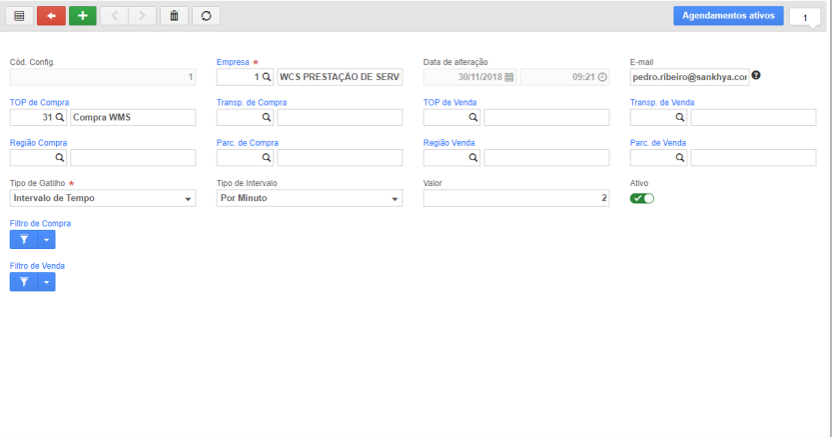Follow the Parc. de Venda label link
The height and width of the screenshot is (437, 832).
[658, 143]
